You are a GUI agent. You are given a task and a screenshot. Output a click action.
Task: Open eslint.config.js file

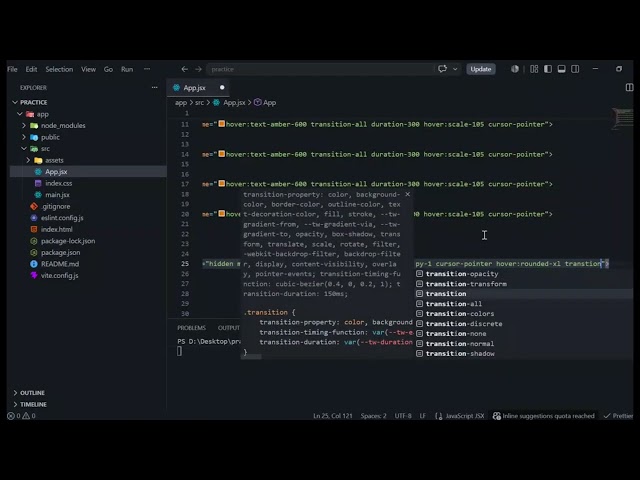[62, 218]
